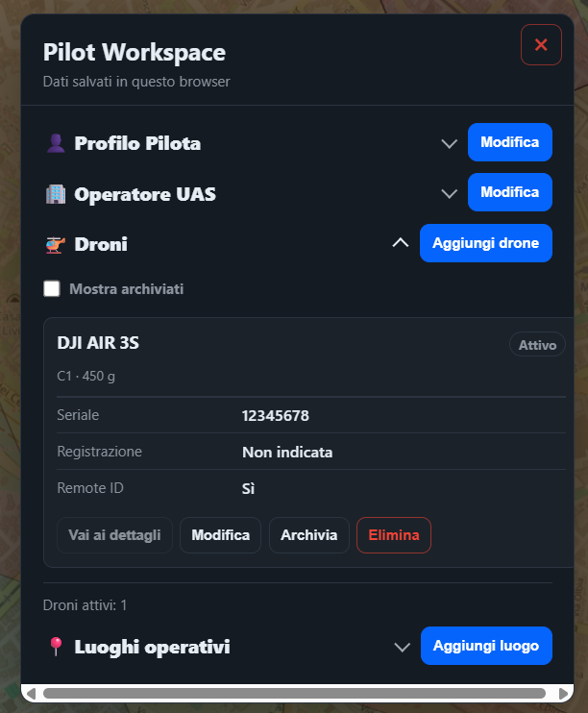The height and width of the screenshot is (713, 588).
Task: Enable the Mostra archiviati checkbox
Action: tap(51, 288)
